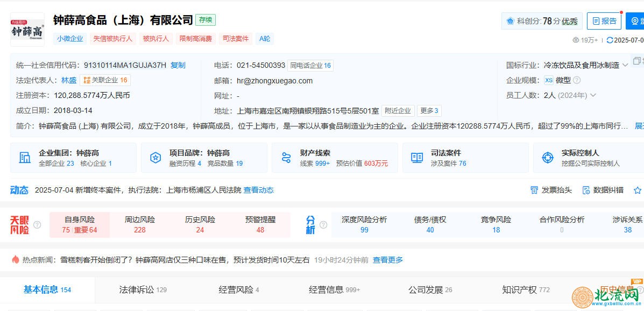This screenshot has height=311, width=644.
Task: Click the copy icon at info panel corner
Action: pyautogui.click(x=636, y=61)
